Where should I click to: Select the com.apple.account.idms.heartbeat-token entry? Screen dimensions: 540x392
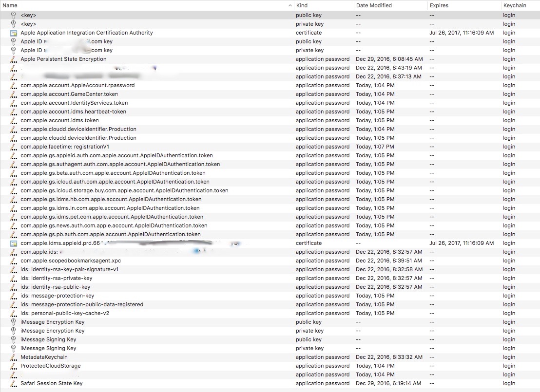pyautogui.click(x=270, y=112)
